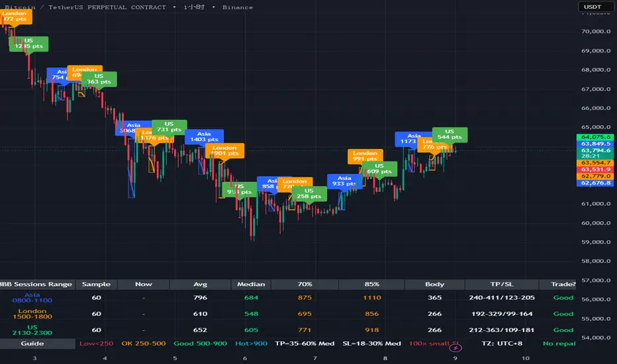Select the Asia 933 pts session label
The width and height of the screenshot is (617, 364).
[345, 181]
